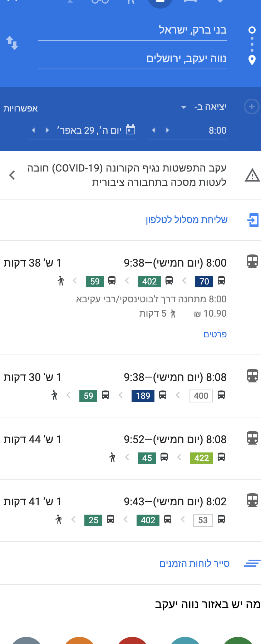This screenshot has width=261, height=644.
Task: Click the 'שליחת מסלול לטלפון' link
Action: click(x=186, y=219)
